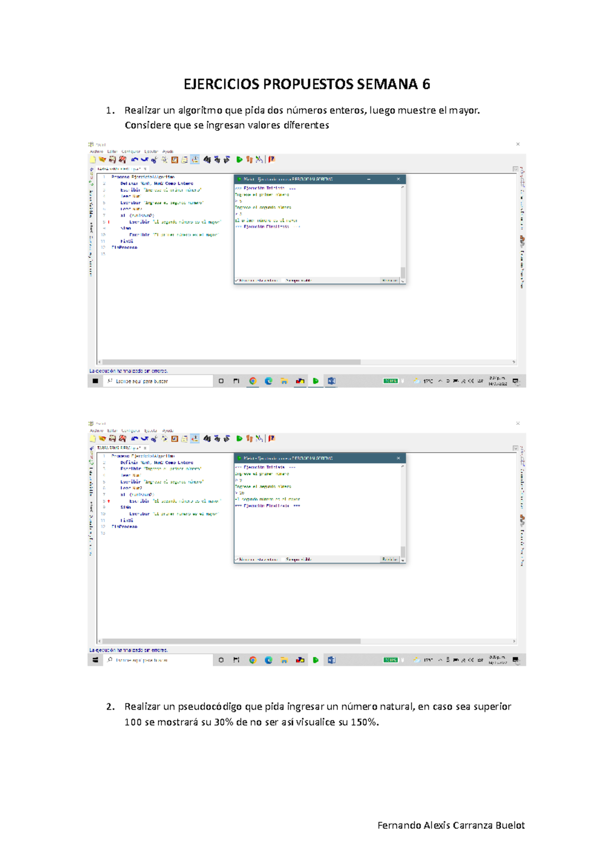Click step-by-step execution icon in lower PSeInt toolbar
This screenshot has width=613, height=868.
coord(249,439)
